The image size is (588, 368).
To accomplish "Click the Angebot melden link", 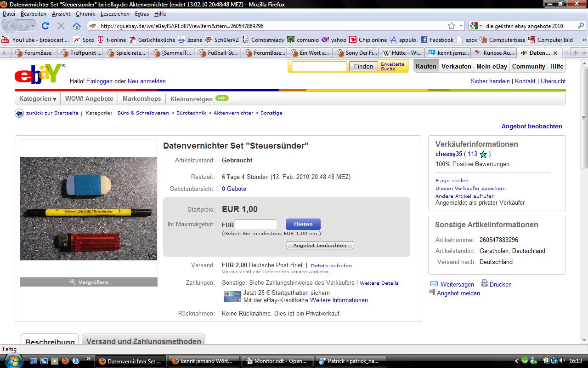I will tap(458, 293).
